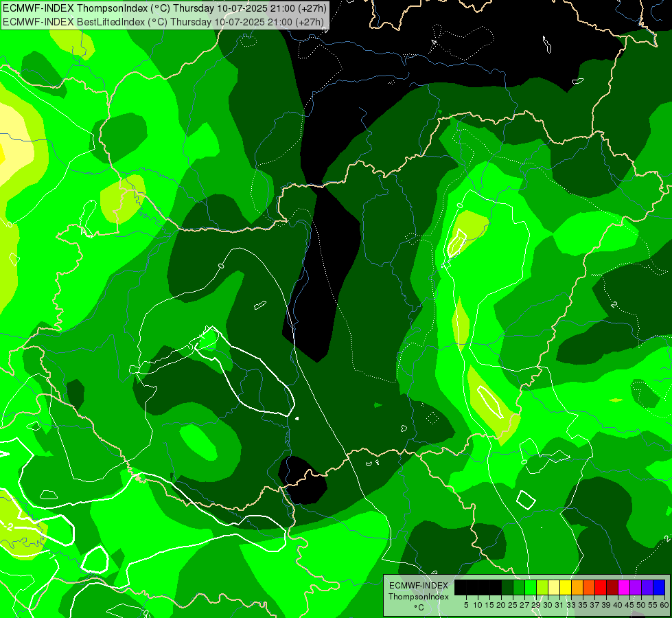Click the blue 55–60 legend swatch

coord(659,588)
